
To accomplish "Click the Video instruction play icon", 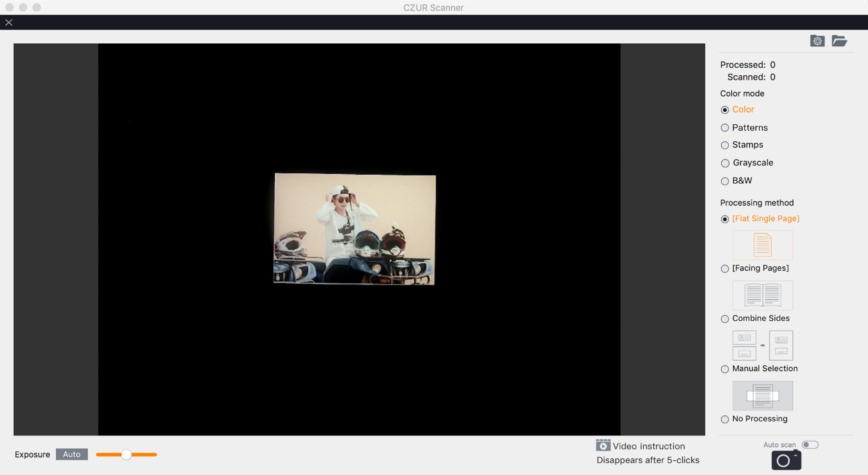I will click(x=603, y=446).
